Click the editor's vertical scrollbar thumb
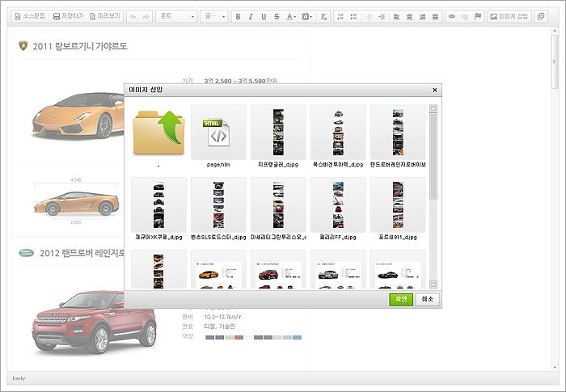 click(555, 61)
